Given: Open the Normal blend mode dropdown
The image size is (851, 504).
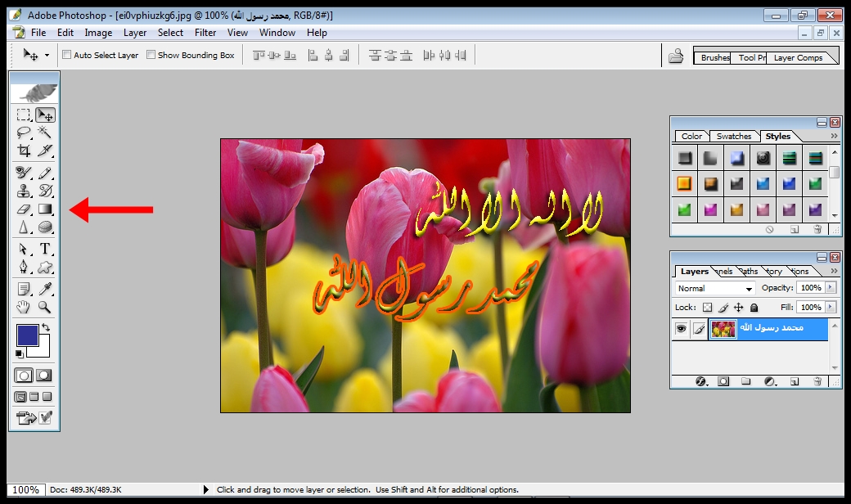Looking at the screenshot, I should pyautogui.click(x=715, y=289).
